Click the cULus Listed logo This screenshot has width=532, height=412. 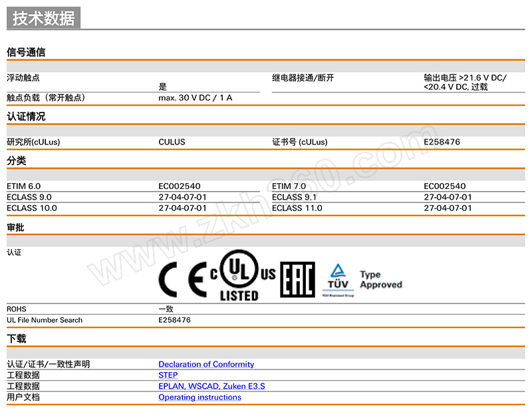pos(243,276)
